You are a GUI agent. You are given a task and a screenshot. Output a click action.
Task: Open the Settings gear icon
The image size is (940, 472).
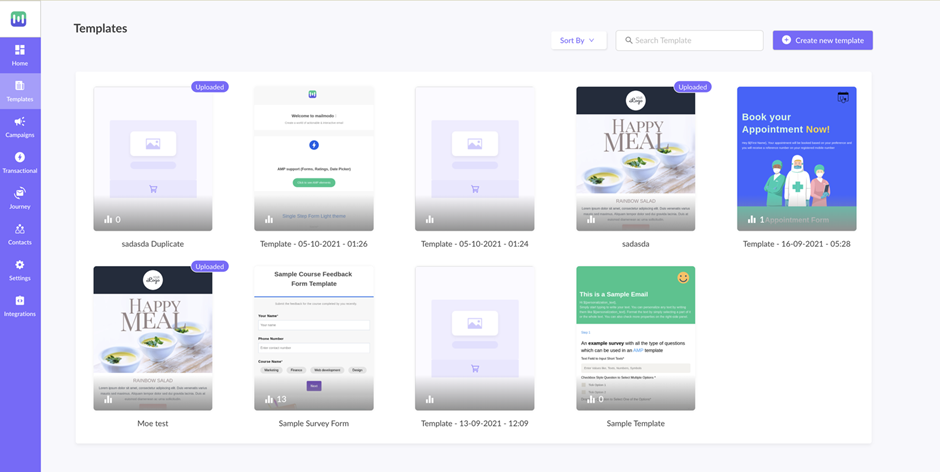click(x=20, y=264)
